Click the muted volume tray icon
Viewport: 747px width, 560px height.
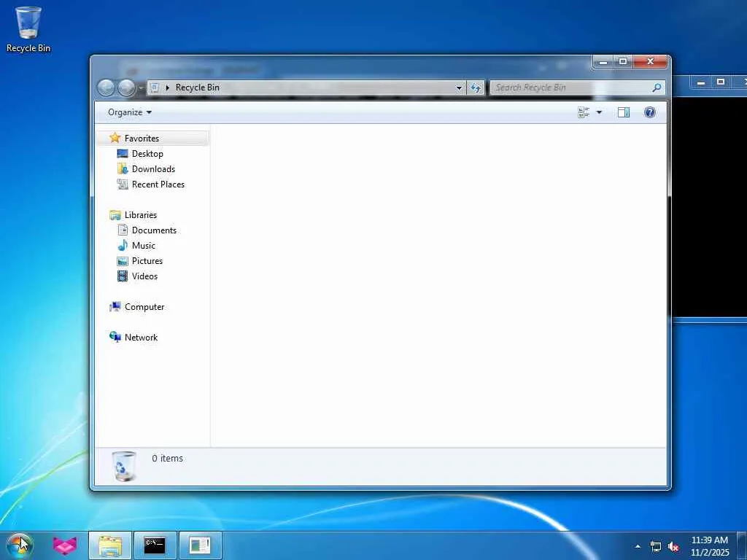pos(673,547)
